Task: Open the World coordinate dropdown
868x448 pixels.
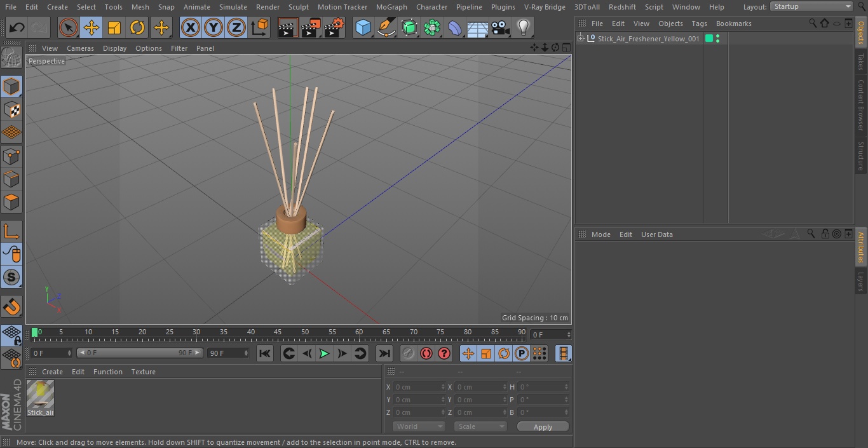Action: pos(418,426)
